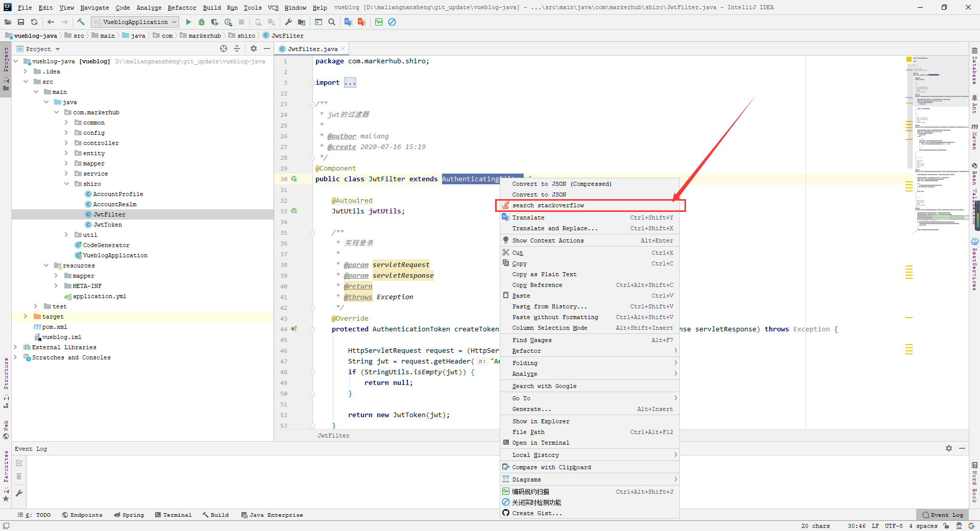Run VueblogApplication with the green play icon
Viewport: 980px width, 531px height.
point(188,22)
